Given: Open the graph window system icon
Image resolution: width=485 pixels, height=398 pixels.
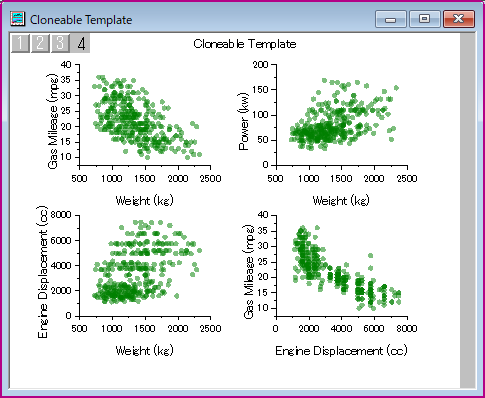Looking at the screenshot, I should [17, 19].
